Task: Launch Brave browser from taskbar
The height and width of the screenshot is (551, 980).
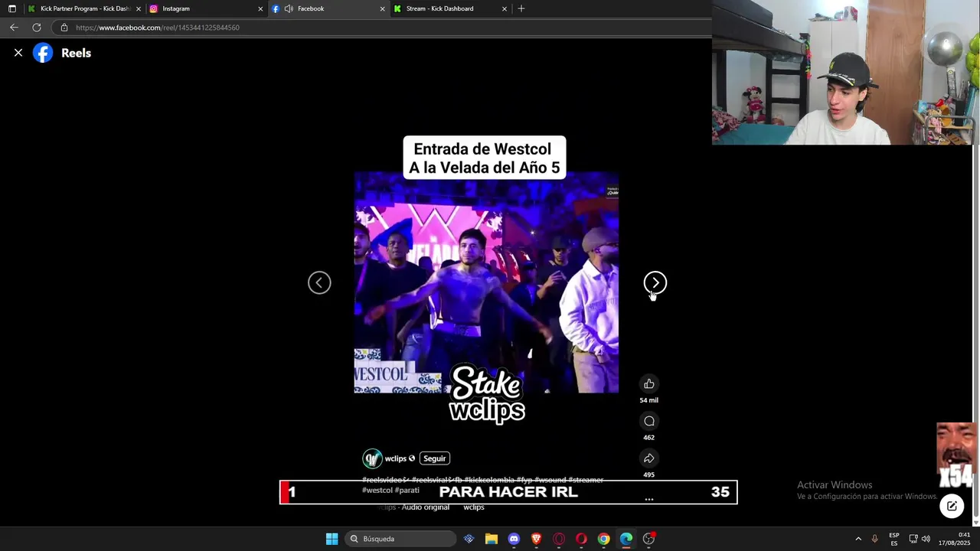Action: (x=536, y=539)
